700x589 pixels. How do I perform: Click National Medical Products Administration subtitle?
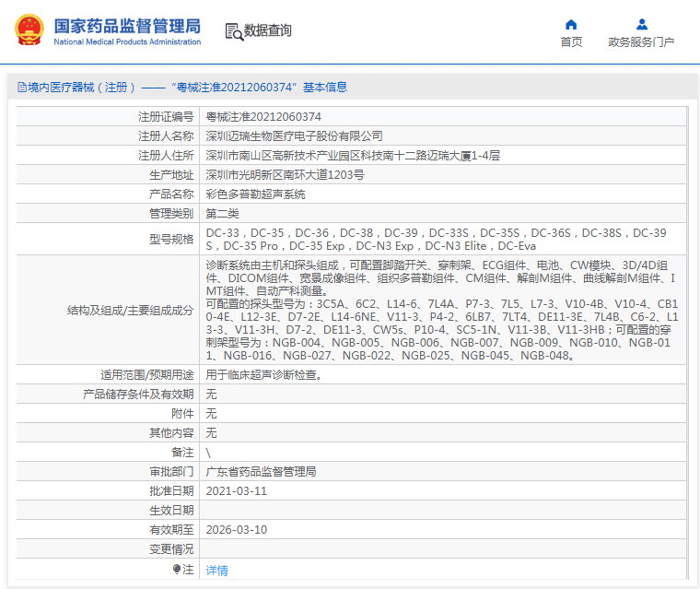click(x=127, y=42)
